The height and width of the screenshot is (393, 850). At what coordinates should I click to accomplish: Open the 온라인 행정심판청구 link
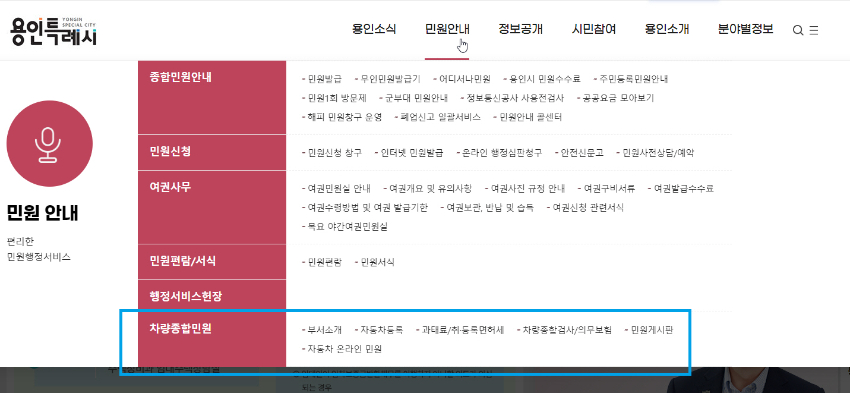pyautogui.click(x=501, y=153)
